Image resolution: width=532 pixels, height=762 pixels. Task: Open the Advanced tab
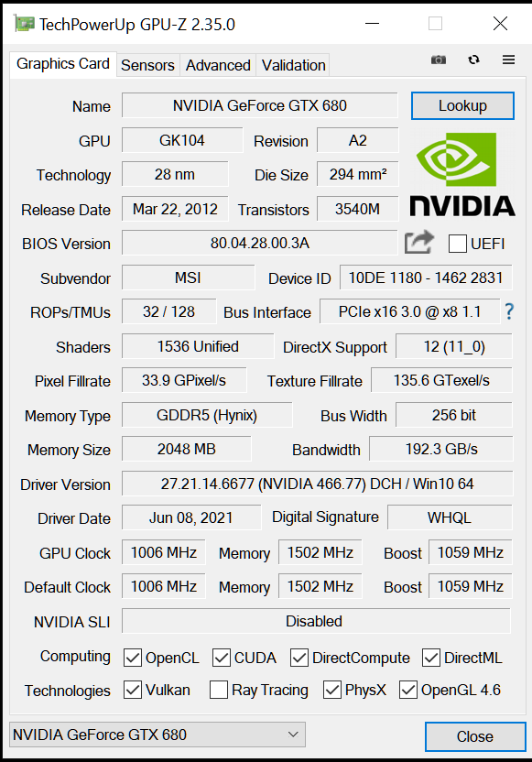tap(218, 65)
